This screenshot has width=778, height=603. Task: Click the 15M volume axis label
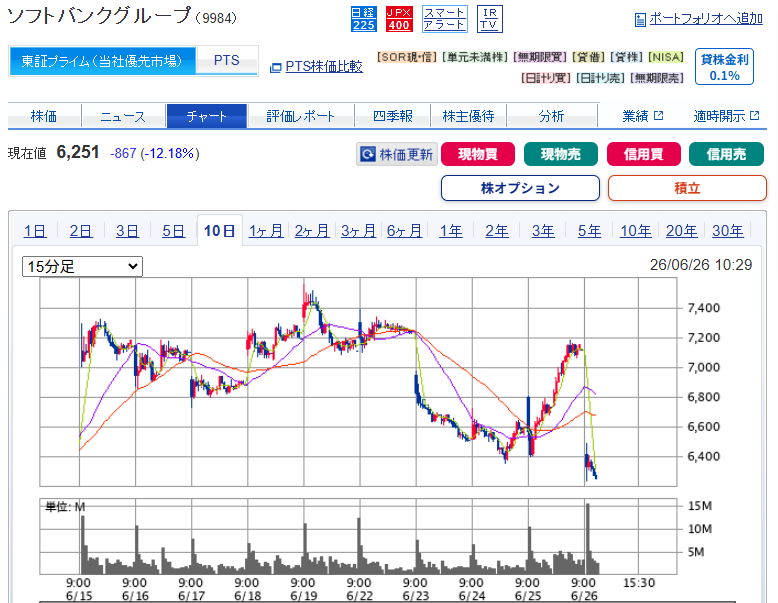(x=700, y=506)
